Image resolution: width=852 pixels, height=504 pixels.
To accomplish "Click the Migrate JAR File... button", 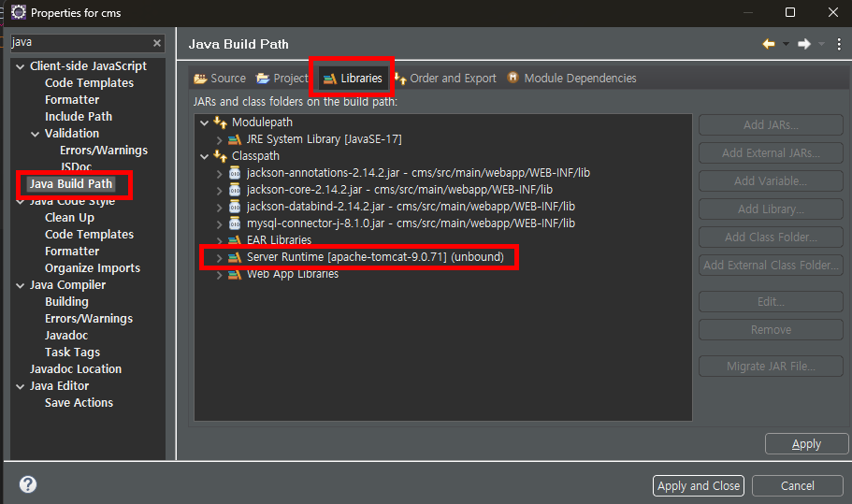I will coord(771,366).
